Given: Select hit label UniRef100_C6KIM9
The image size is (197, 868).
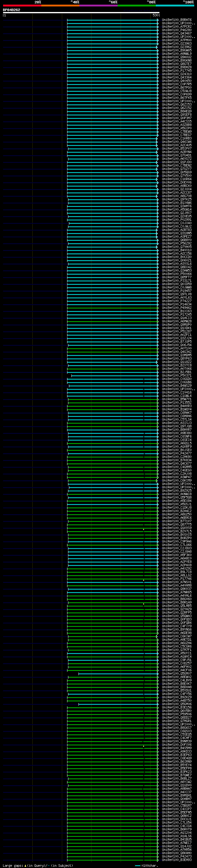Looking at the screenshot, I should click(177, 481).
